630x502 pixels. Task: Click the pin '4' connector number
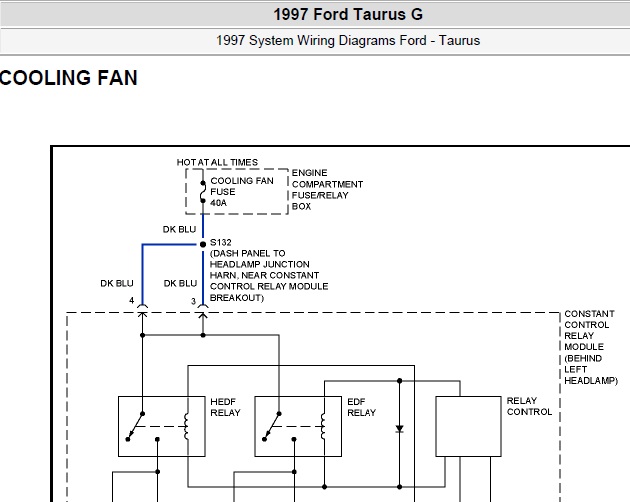tap(131, 301)
